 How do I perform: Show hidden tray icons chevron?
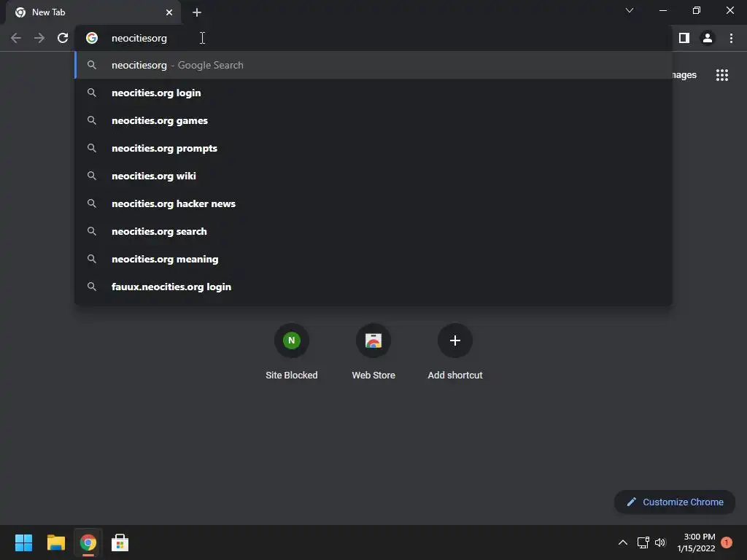623,542
